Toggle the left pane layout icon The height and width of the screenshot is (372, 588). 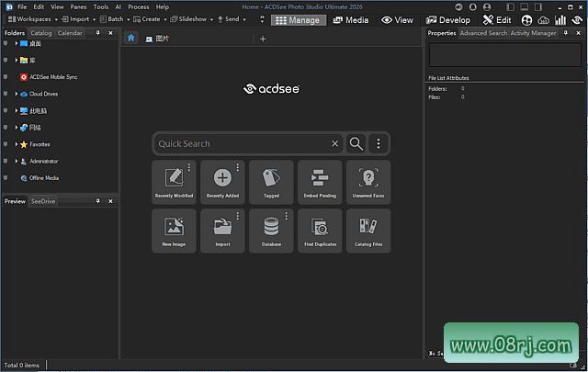(511, 6)
